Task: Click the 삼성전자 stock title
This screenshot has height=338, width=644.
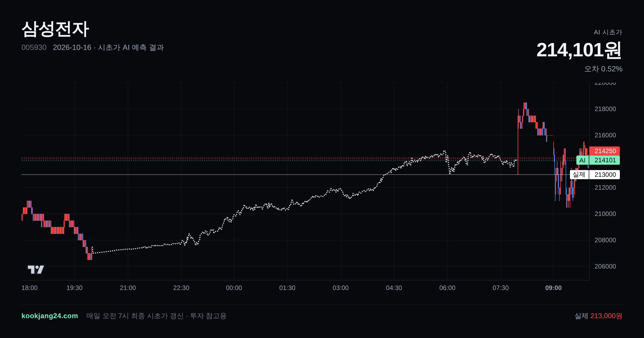Action: [55, 29]
